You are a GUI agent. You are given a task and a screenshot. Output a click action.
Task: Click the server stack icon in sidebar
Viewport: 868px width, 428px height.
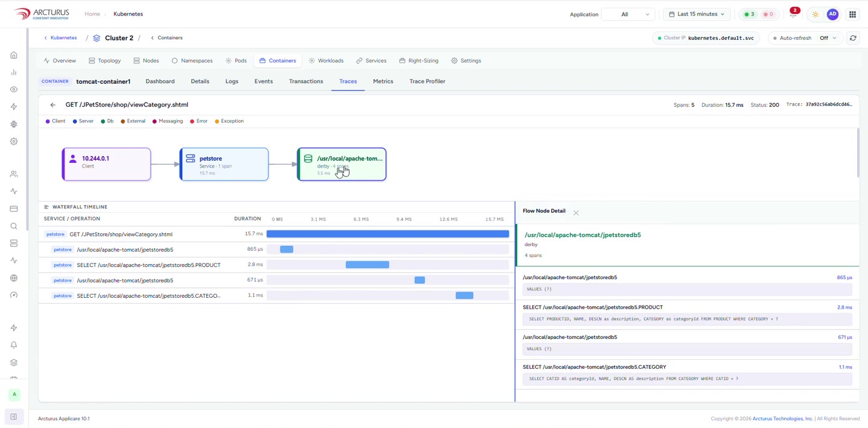point(14,244)
